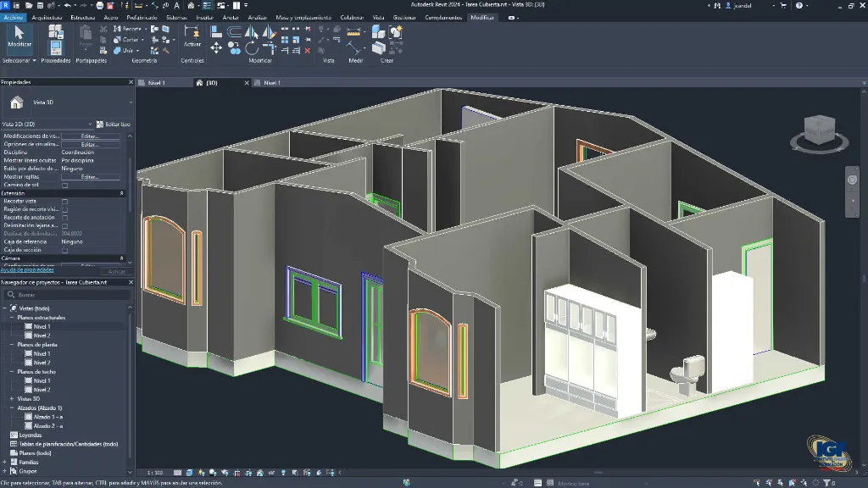The image size is (868, 488).
Task: Switch to the first Nivel 1 view tab
Action: pos(157,83)
